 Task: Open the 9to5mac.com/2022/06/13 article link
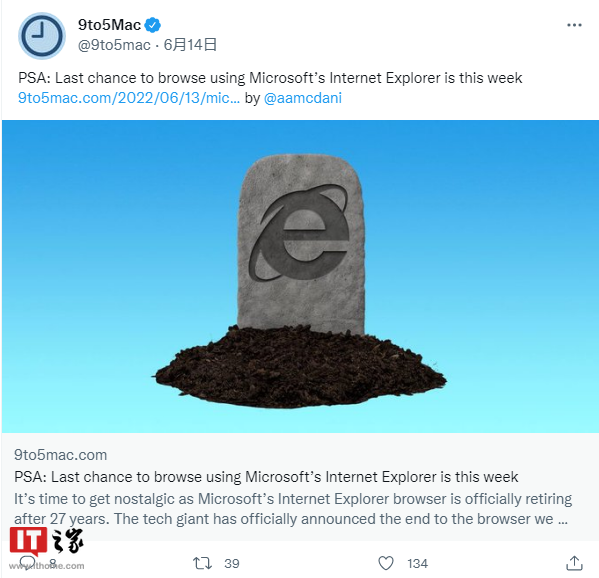(x=129, y=98)
